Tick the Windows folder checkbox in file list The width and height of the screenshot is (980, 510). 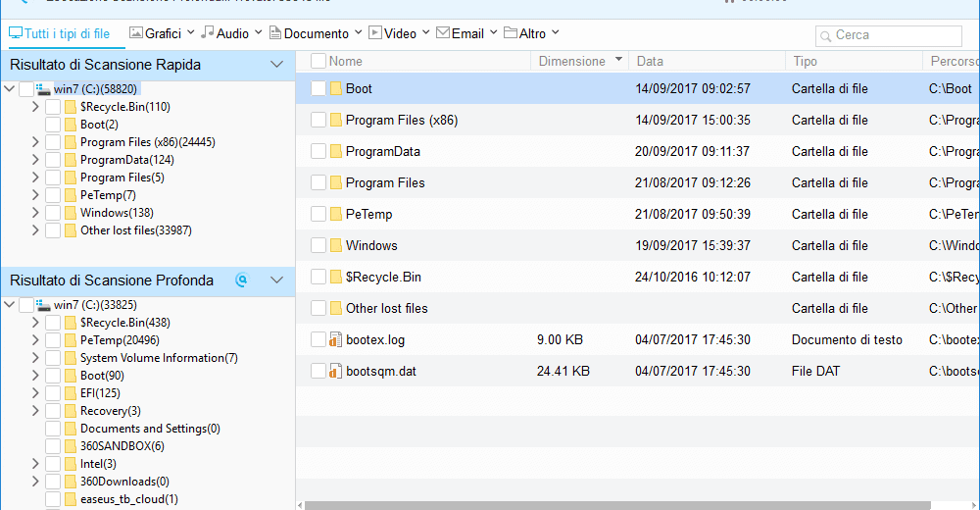point(318,245)
